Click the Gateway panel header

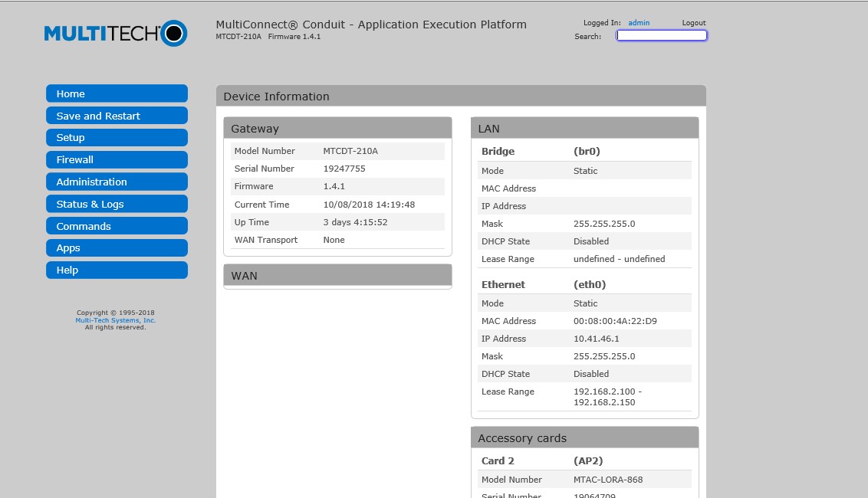coord(337,129)
